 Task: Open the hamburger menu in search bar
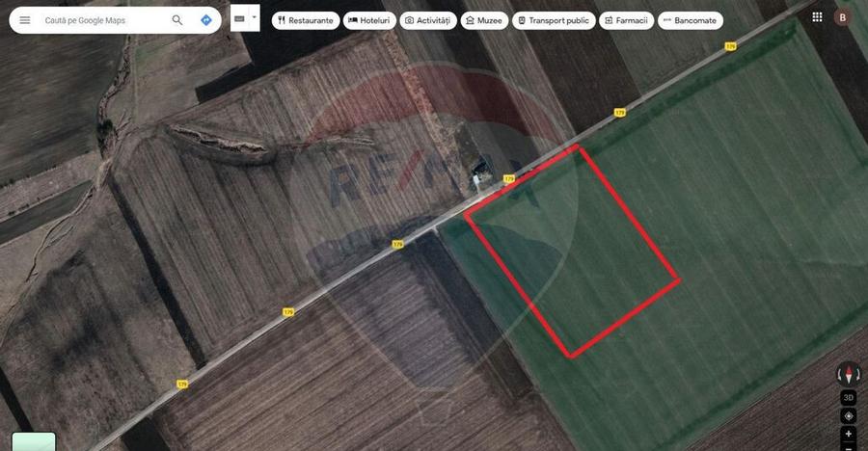point(25,20)
